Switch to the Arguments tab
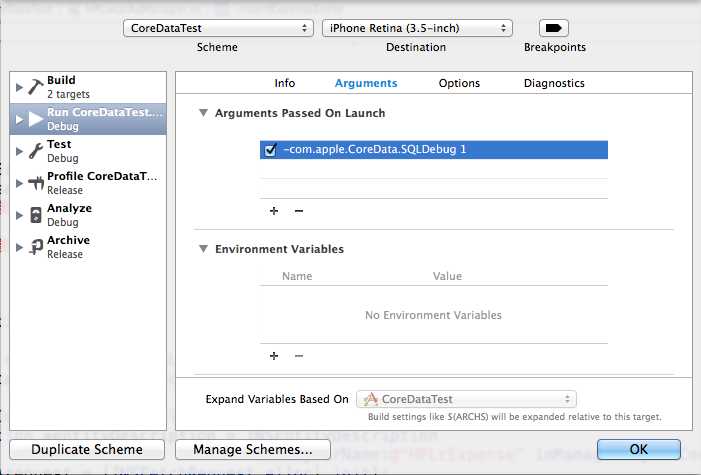 coord(366,83)
